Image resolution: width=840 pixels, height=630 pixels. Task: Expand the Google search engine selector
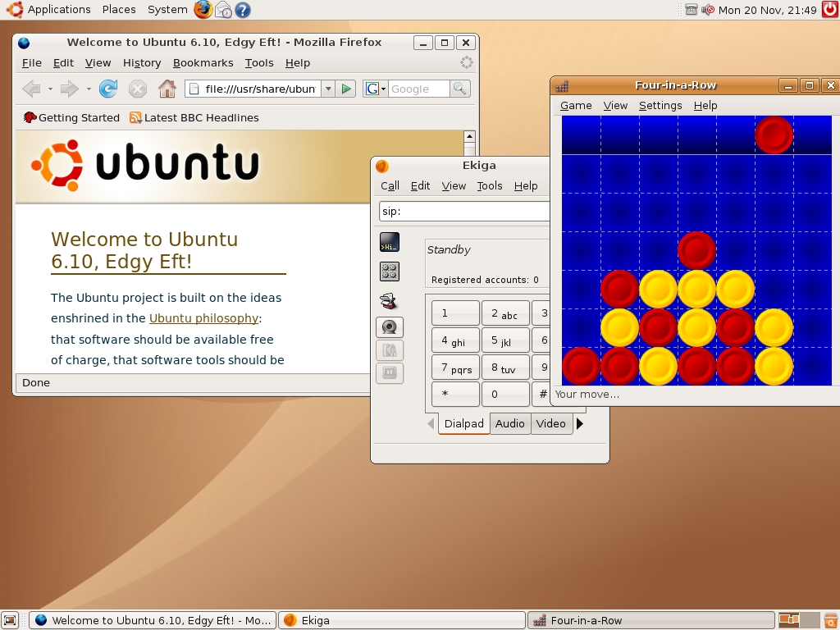[376, 89]
